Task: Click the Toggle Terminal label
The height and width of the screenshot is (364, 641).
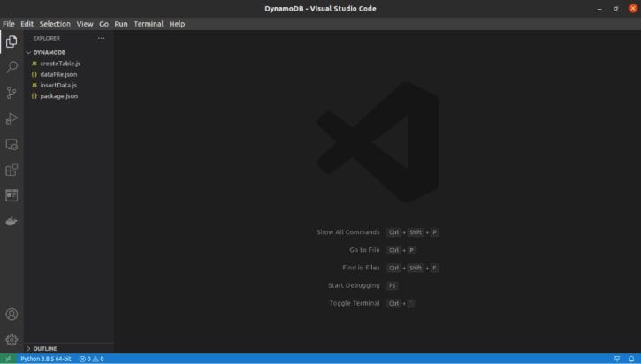Action: [355, 303]
